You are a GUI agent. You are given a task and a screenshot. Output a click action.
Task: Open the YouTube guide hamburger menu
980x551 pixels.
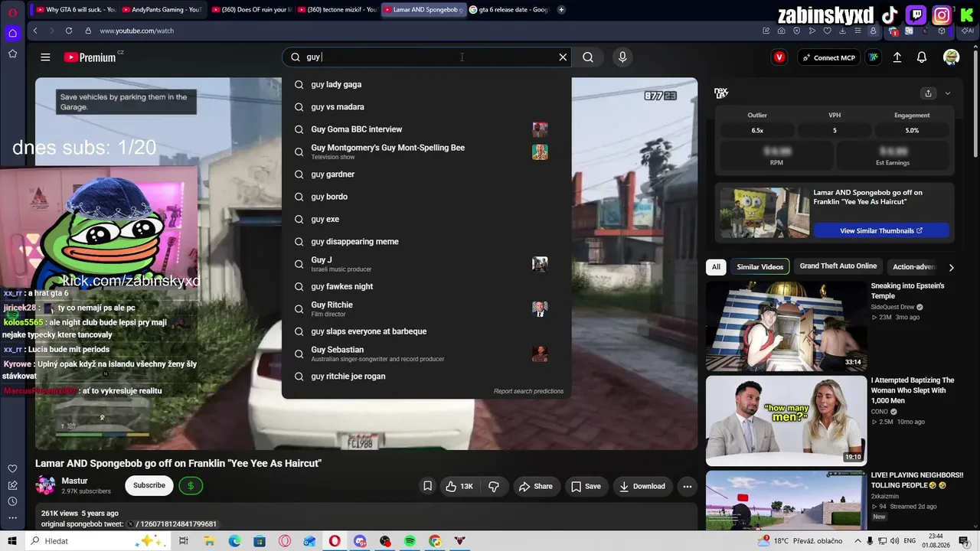coord(45,57)
